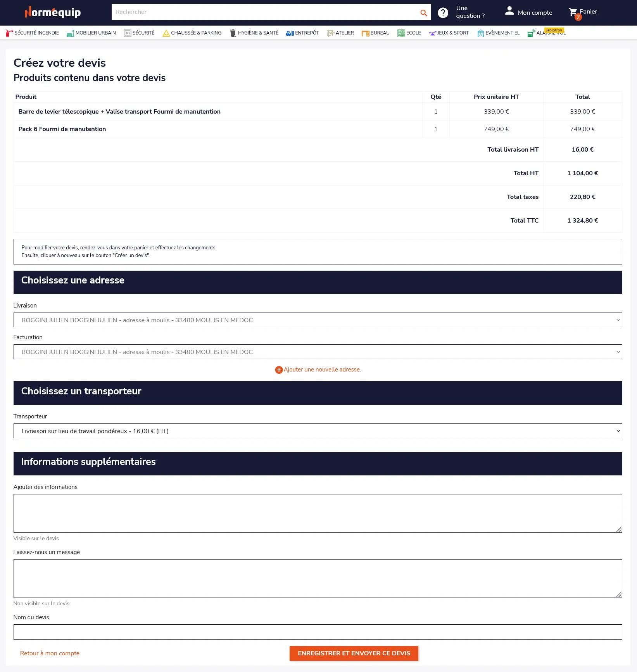Viewport: 637px width, 672px height.
Task: Click the Chaussée & Parking warning triangle icon
Action: pyautogui.click(x=166, y=33)
